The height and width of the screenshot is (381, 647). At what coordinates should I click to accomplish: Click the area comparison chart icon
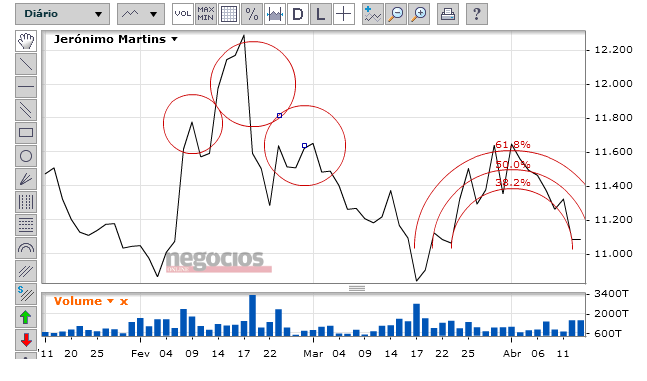pos(275,14)
